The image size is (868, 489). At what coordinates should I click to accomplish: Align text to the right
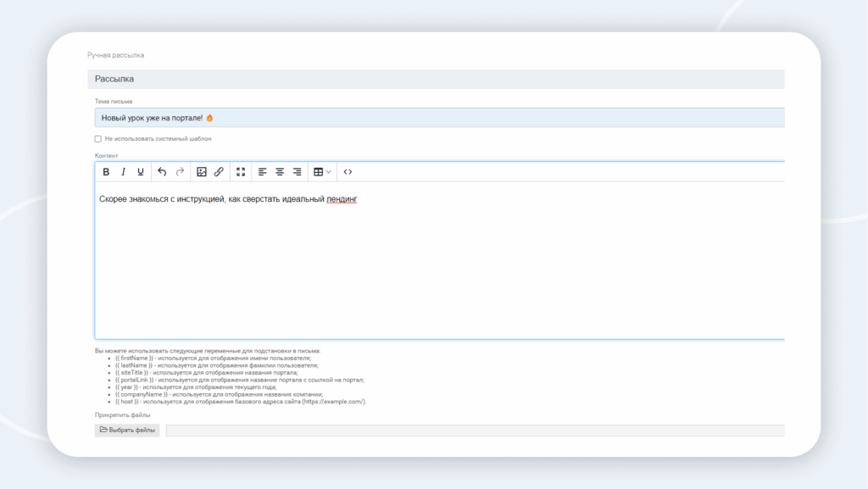click(x=297, y=172)
